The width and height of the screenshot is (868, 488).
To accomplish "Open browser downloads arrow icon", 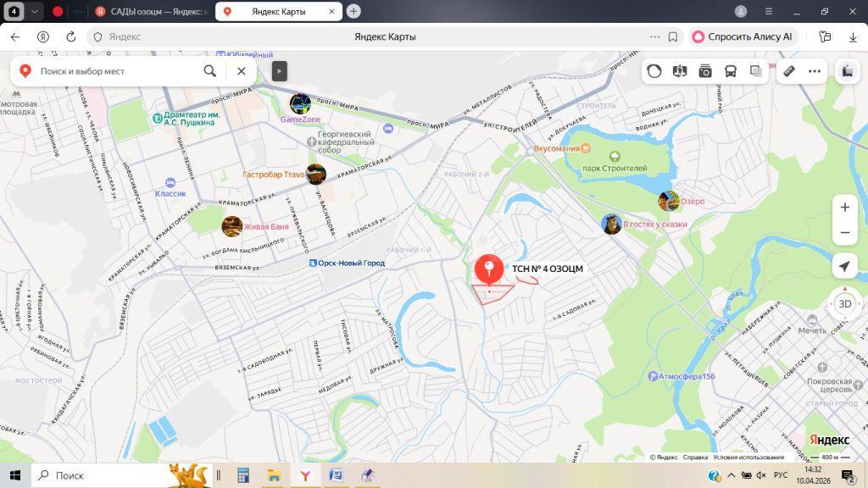I will coord(853,37).
